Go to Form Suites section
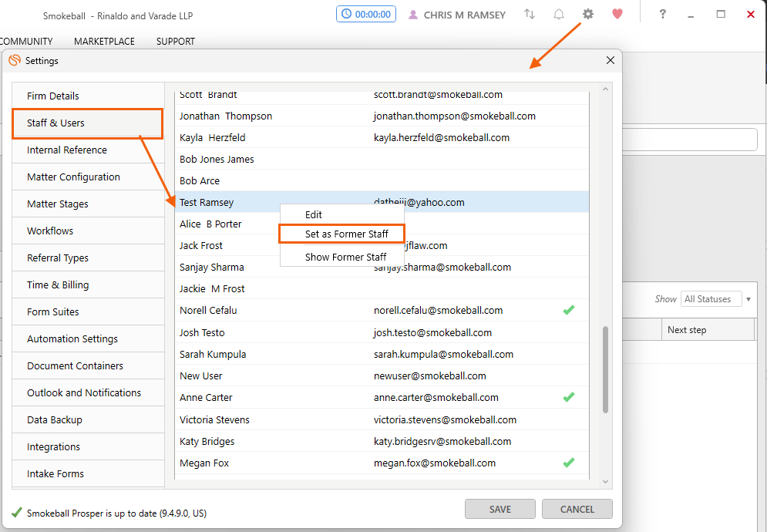 [x=88, y=311]
